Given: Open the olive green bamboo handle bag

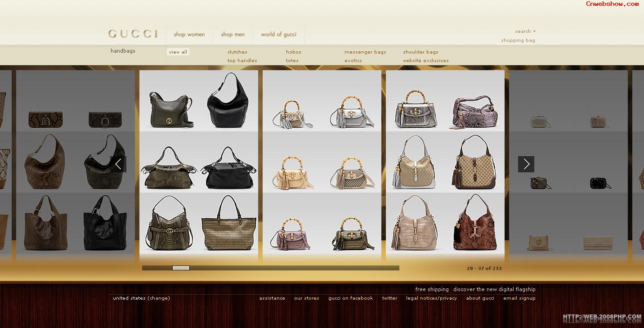Looking at the screenshot, I should click(x=354, y=234).
